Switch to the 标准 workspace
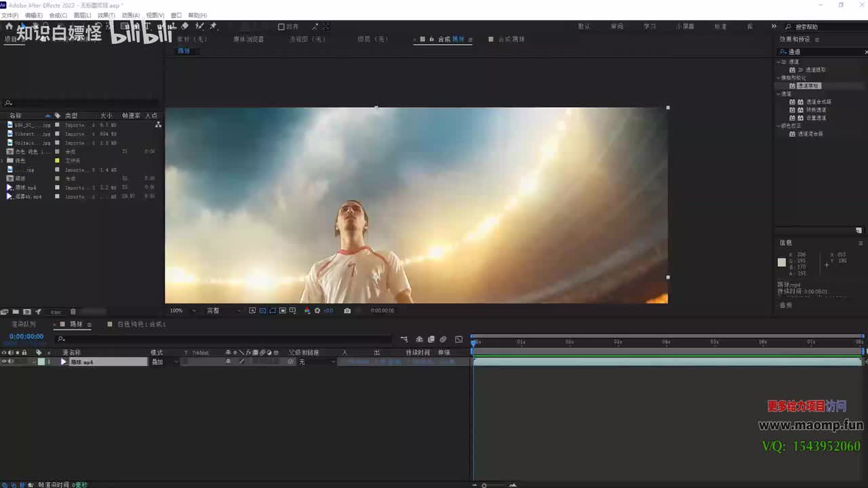This screenshot has width=868, height=488. (720, 26)
